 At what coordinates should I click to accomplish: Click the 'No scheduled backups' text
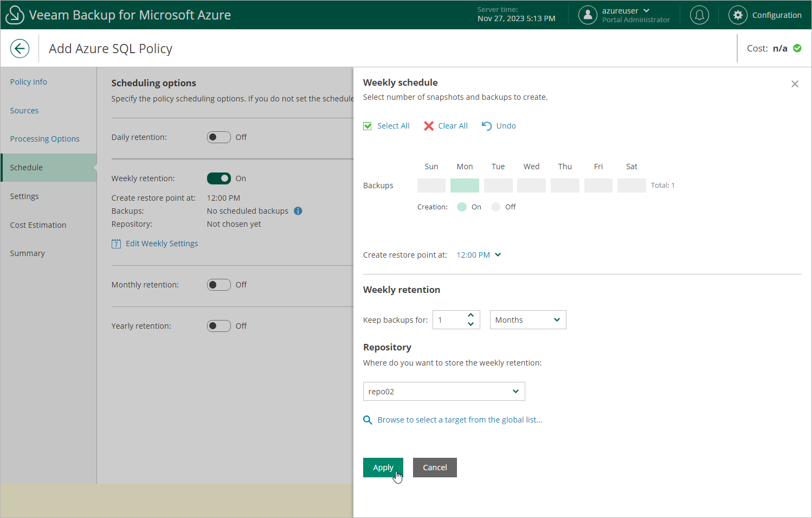248,211
